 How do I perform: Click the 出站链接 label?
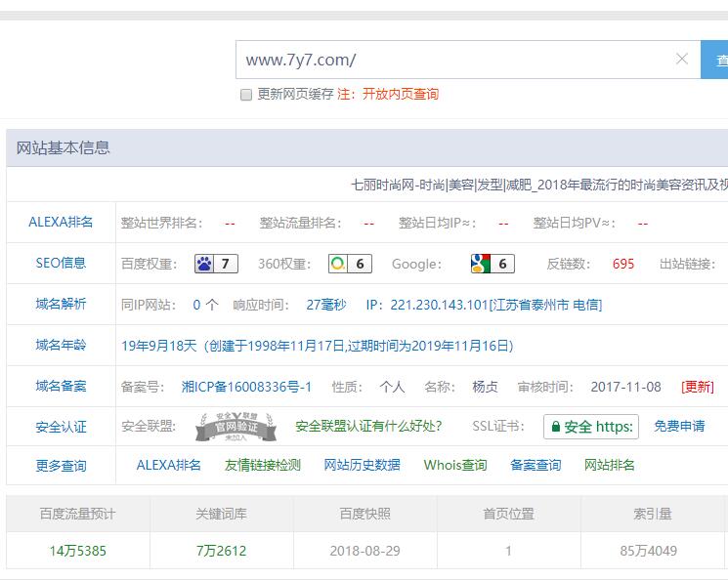[687, 264]
